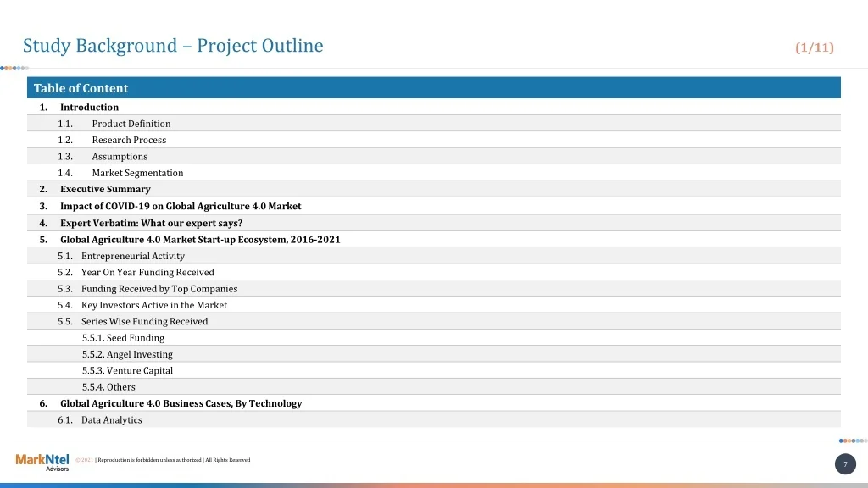
Task: Open the Market Segmentation item
Action: [x=137, y=173]
